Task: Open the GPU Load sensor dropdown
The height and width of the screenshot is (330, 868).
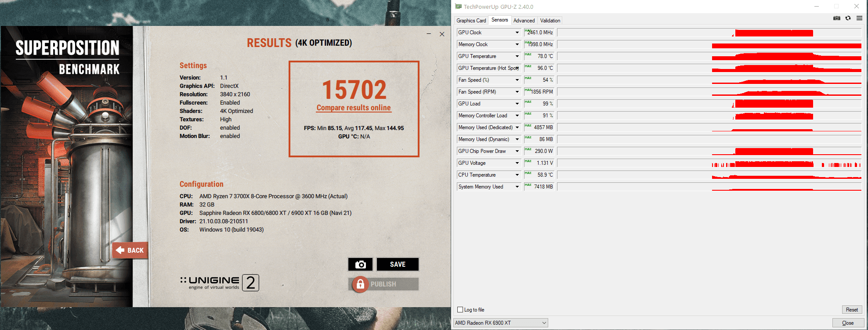Action: click(517, 104)
